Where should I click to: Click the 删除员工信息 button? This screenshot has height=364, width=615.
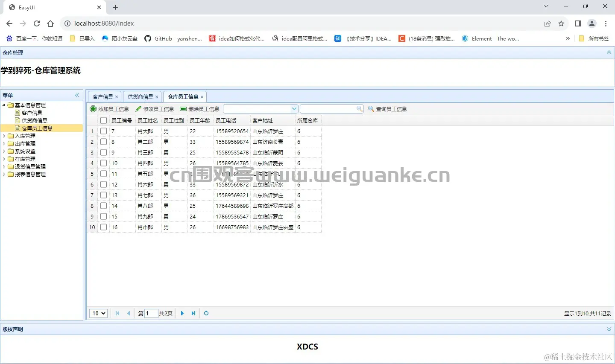[199, 109]
